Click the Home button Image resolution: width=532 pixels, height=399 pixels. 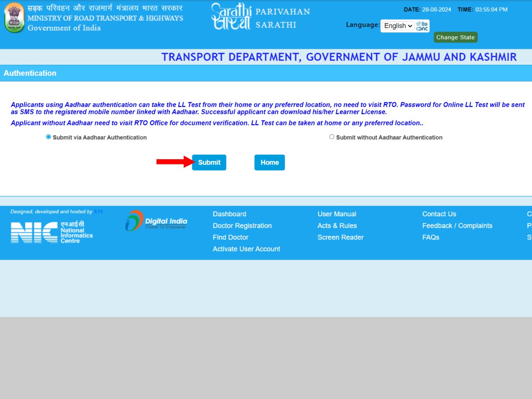click(269, 162)
